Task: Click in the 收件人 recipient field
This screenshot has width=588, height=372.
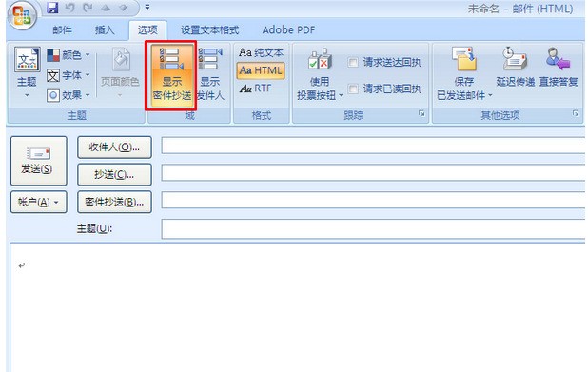Action: (x=374, y=146)
